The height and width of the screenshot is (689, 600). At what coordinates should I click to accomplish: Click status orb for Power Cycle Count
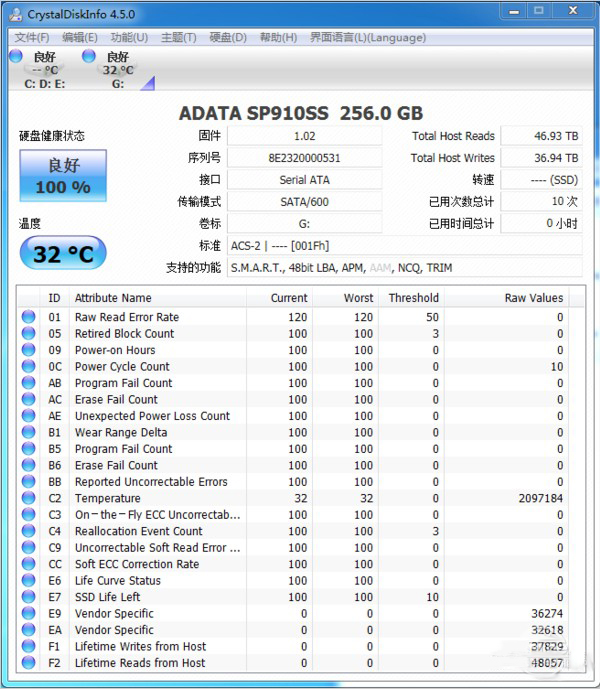[29, 366]
